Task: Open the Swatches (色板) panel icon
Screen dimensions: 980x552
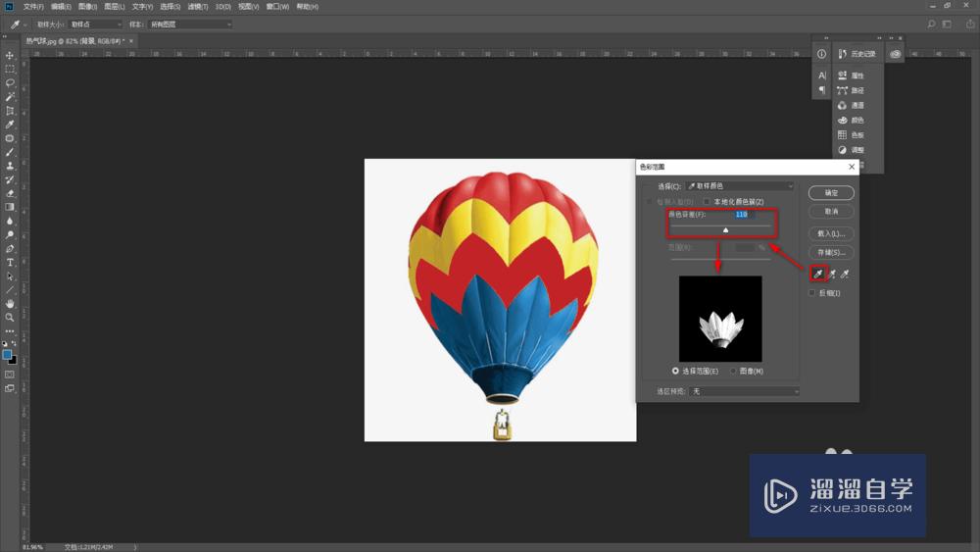Action: click(x=849, y=134)
